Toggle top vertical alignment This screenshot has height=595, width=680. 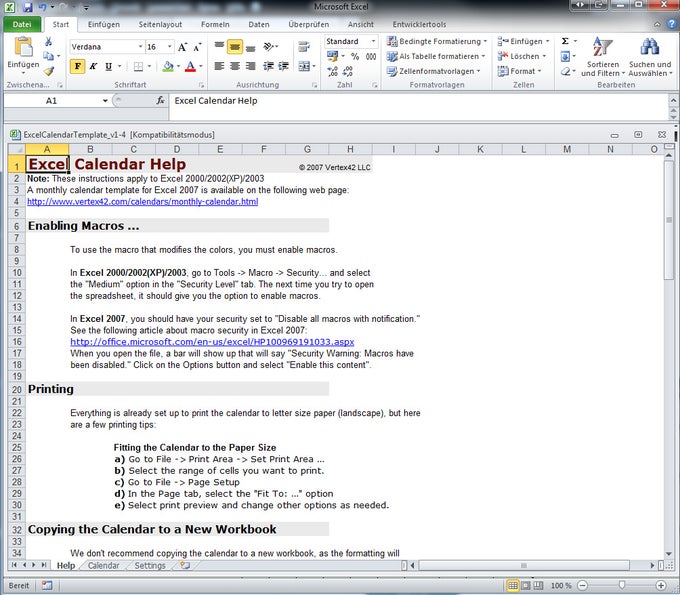(x=219, y=46)
